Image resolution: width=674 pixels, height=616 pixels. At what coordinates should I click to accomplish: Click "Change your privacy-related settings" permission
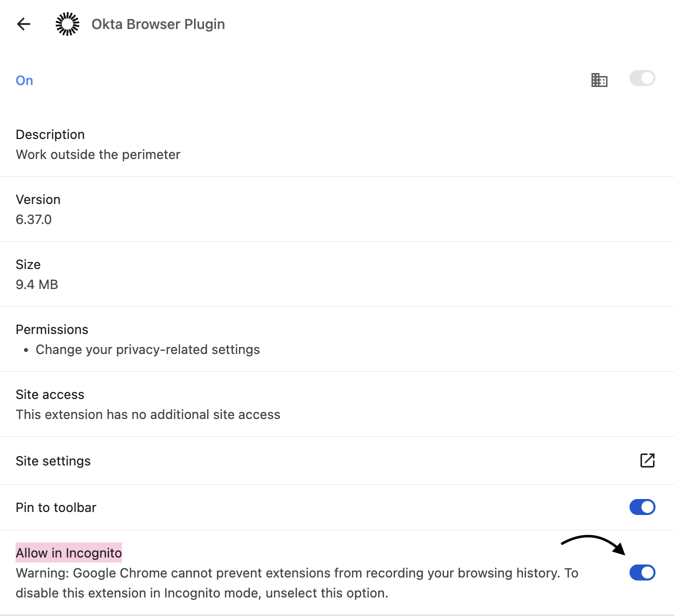pyautogui.click(x=147, y=349)
